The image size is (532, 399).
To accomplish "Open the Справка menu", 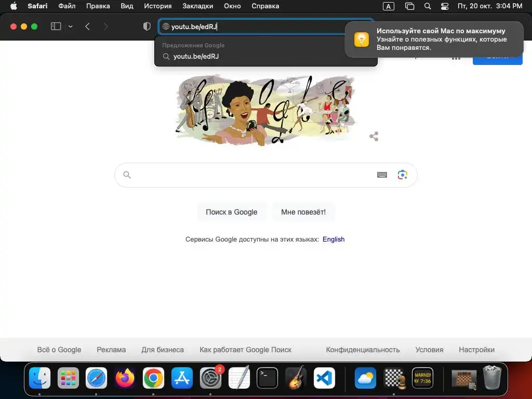I will pos(265,6).
